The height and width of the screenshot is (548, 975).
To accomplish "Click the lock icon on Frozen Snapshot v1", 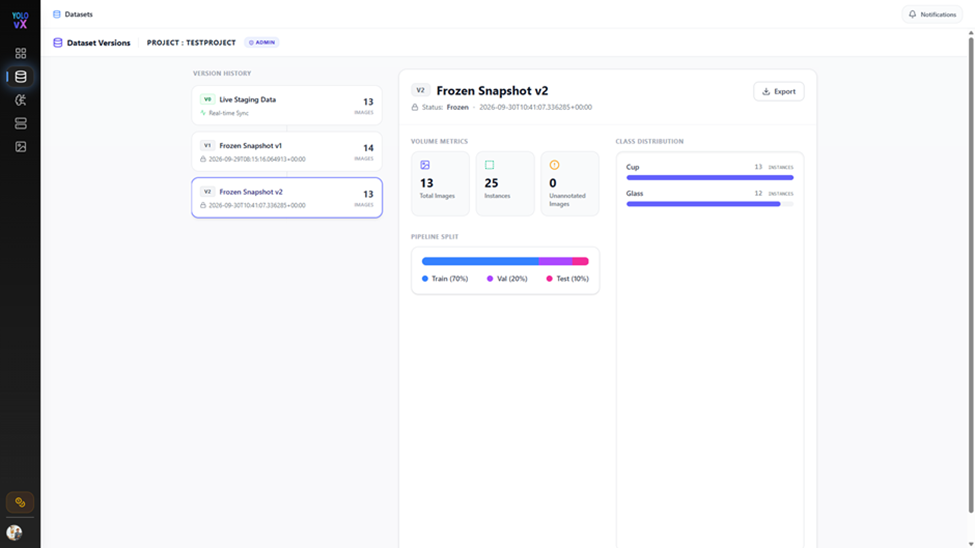I will pyautogui.click(x=203, y=159).
